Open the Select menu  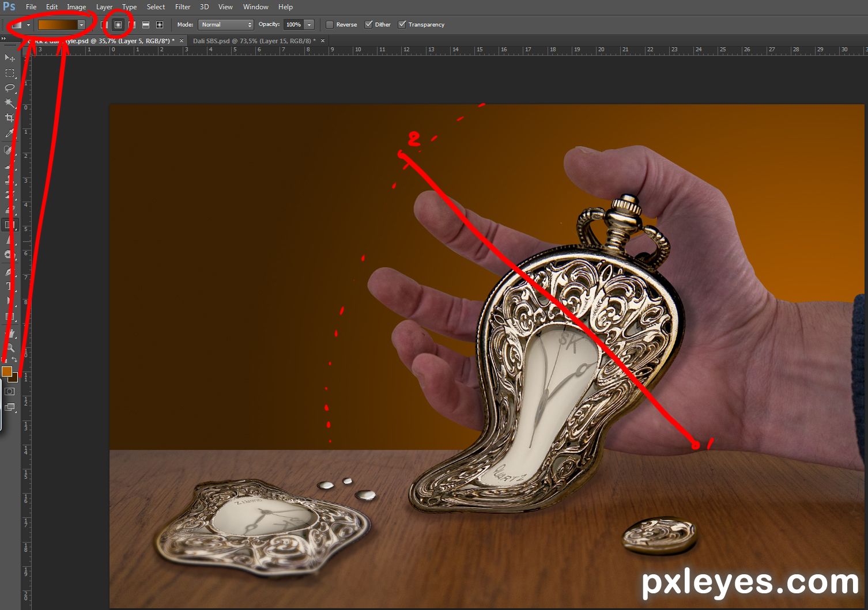pyautogui.click(x=156, y=7)
